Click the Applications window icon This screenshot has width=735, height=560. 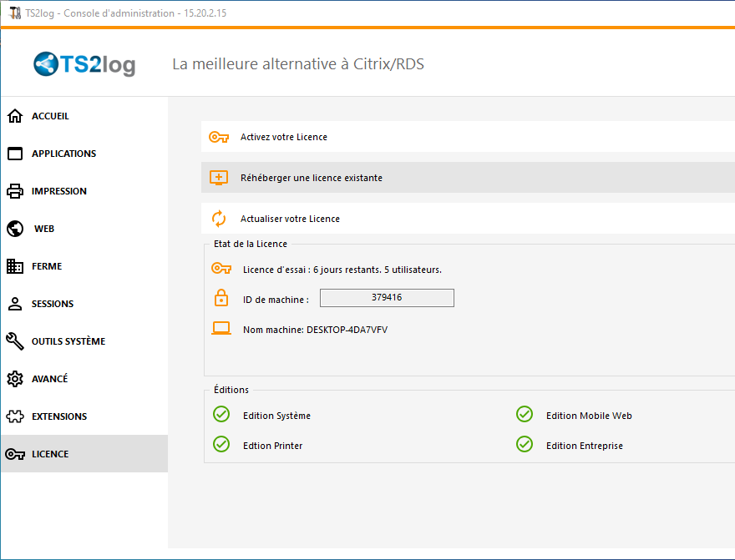click(x=15, y=154)
